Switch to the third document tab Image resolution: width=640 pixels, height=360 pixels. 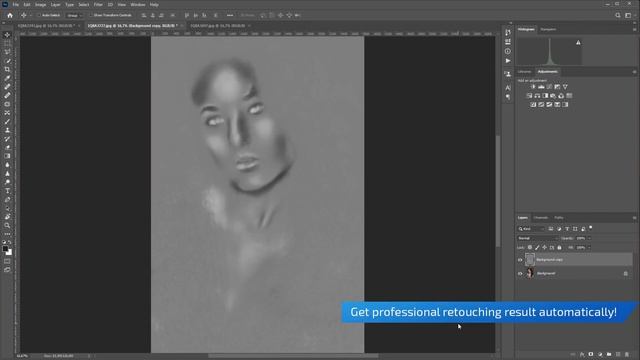[218, 26]
